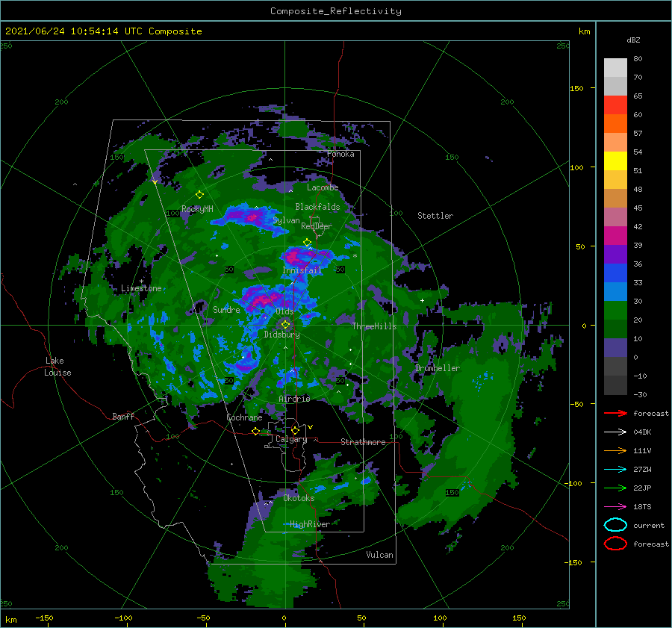Screen dimensions: 672x628
Task: Click the Sylvan town label
Action: point(286,220)
